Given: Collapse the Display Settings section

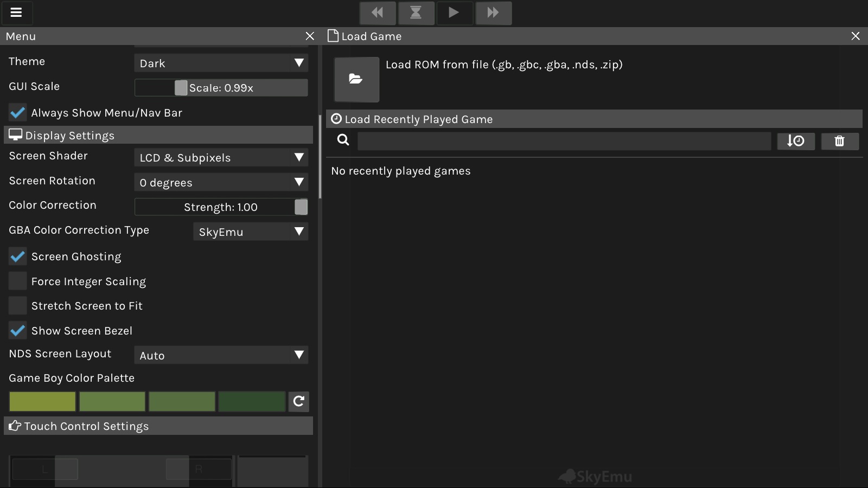Looking at the screenshot, I should point(158,135).
